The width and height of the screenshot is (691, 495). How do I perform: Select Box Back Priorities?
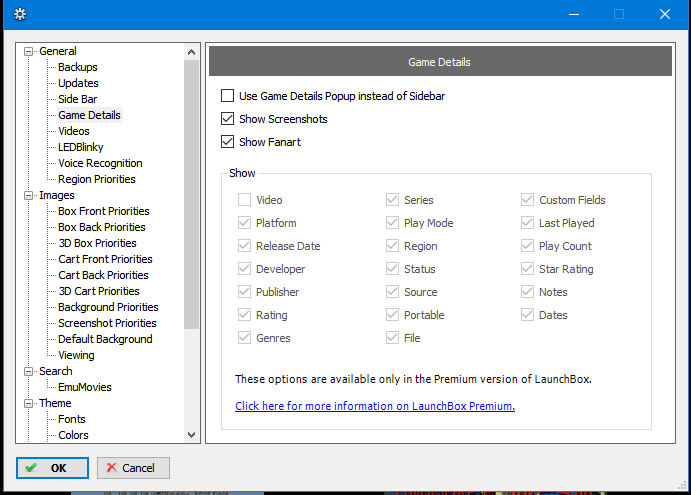(x=102, y=227)
